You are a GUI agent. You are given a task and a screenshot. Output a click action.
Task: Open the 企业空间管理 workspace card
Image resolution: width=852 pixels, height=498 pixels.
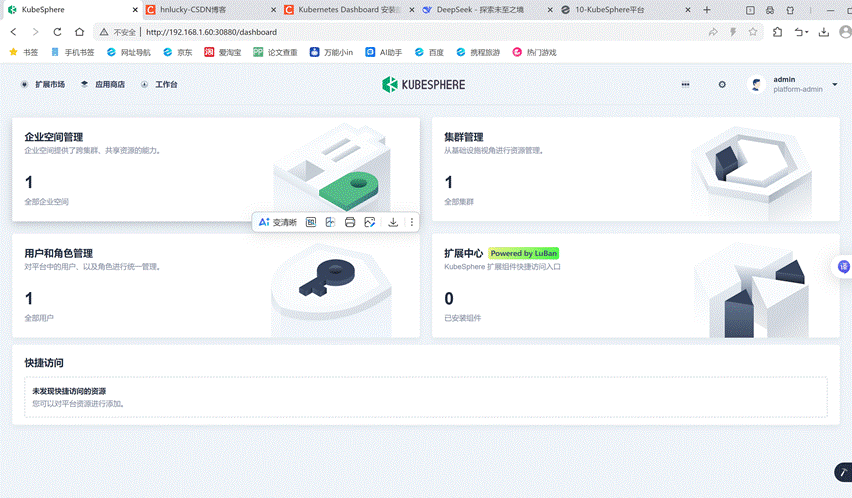[216, 169]
